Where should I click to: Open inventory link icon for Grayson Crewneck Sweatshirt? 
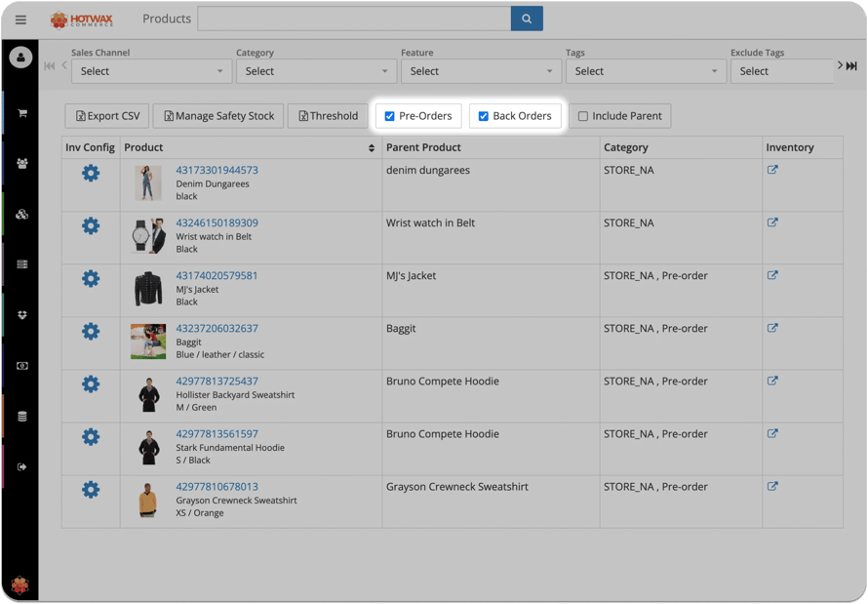click(772, 486)
